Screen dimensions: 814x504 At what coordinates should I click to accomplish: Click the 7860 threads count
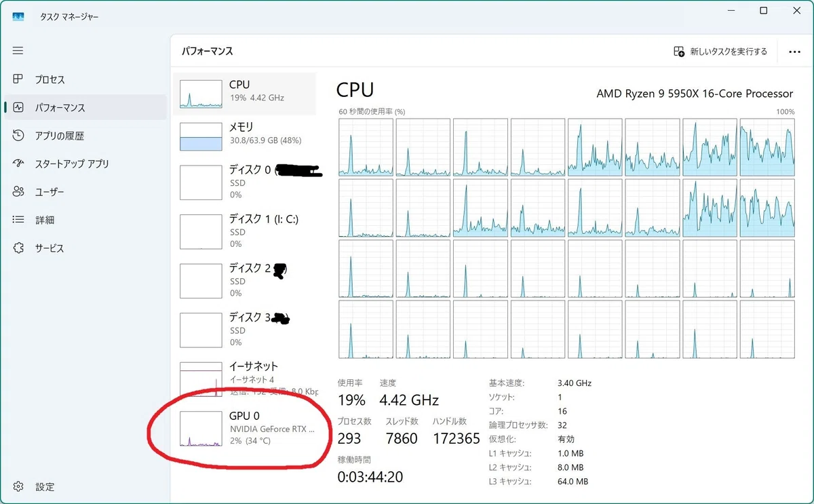(402, 439)
